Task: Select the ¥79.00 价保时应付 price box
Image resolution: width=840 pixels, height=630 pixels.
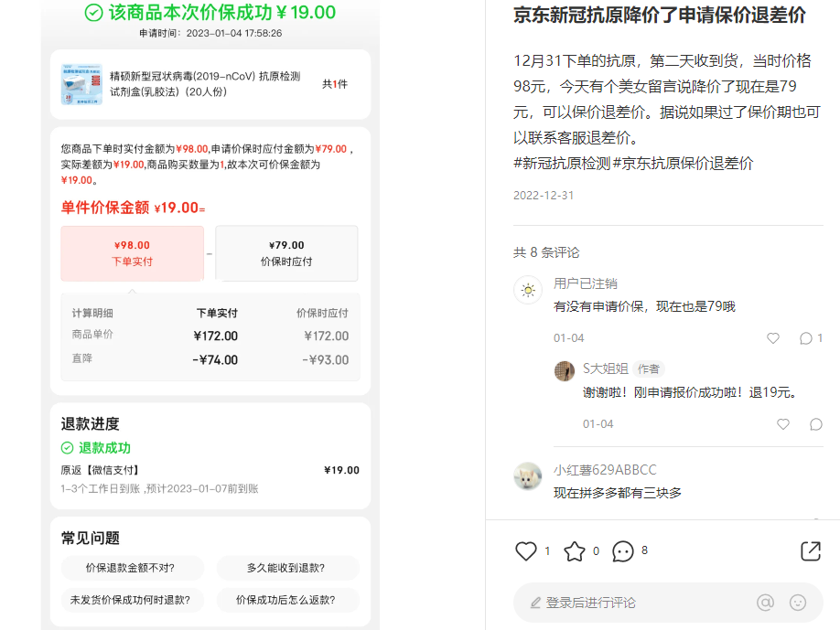Action: coord(286,253)
